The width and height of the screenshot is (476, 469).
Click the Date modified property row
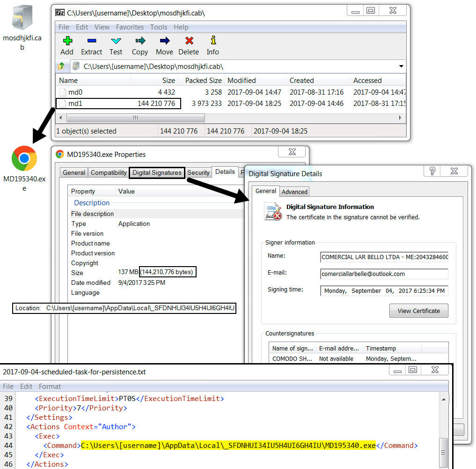coord(156,283)
